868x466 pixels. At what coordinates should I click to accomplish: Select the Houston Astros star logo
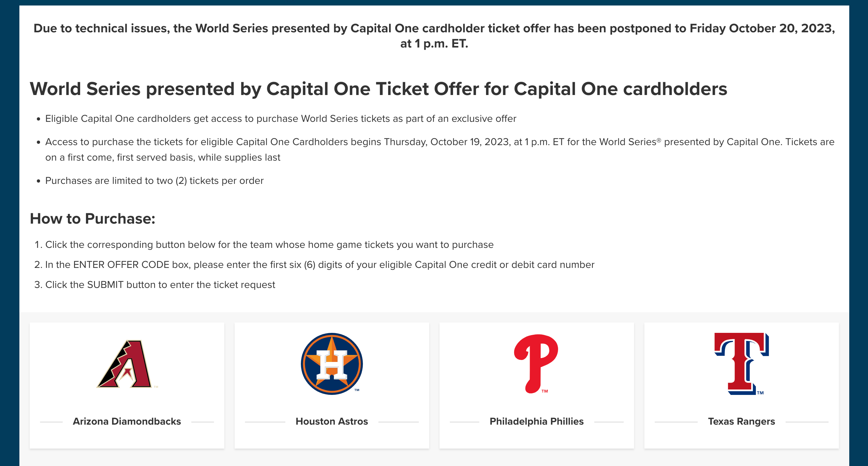click(332, 364)
